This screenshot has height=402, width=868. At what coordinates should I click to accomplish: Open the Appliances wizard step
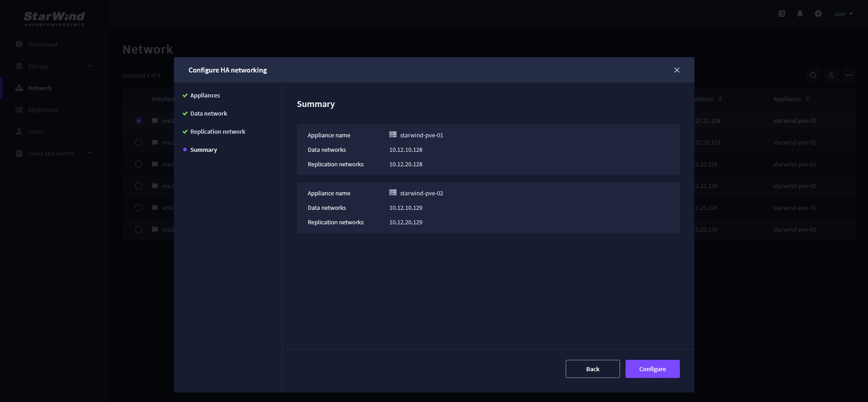coord(205,95)
